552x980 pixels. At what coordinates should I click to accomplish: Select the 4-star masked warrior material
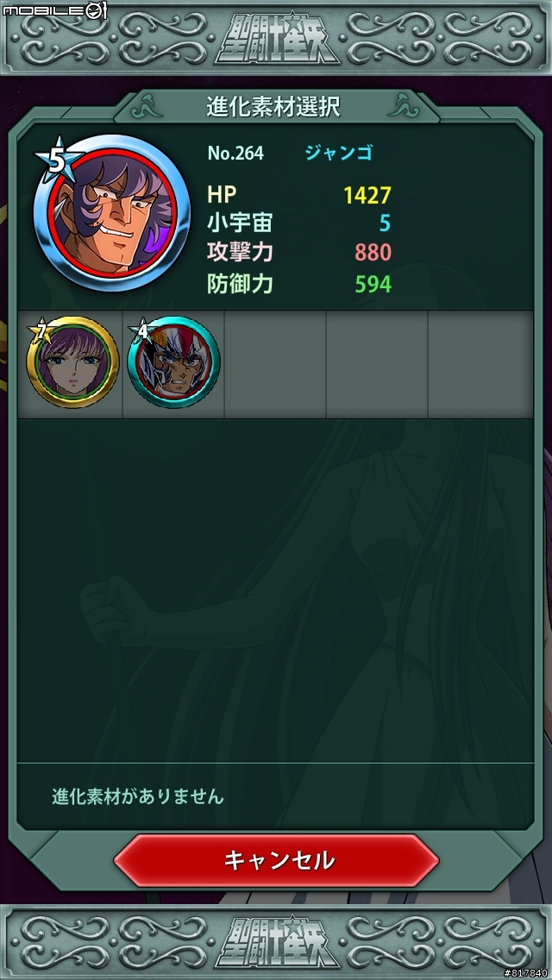point(173,362)
